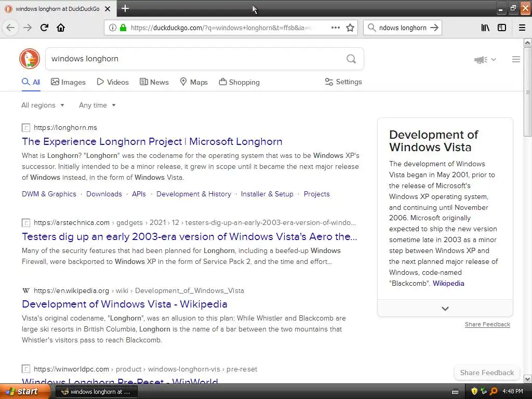Close the DuckDuckGo tab
The image size is (532, 399).
[x=108, y=9]
